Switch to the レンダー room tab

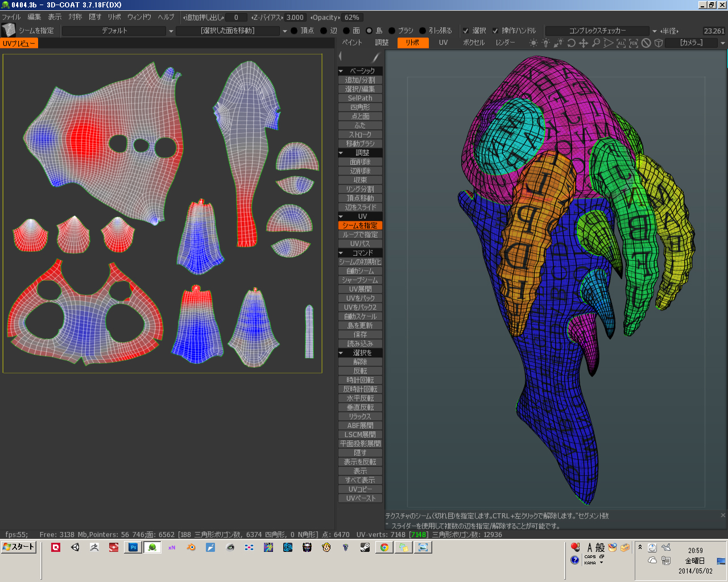click(x=505, y=43)
